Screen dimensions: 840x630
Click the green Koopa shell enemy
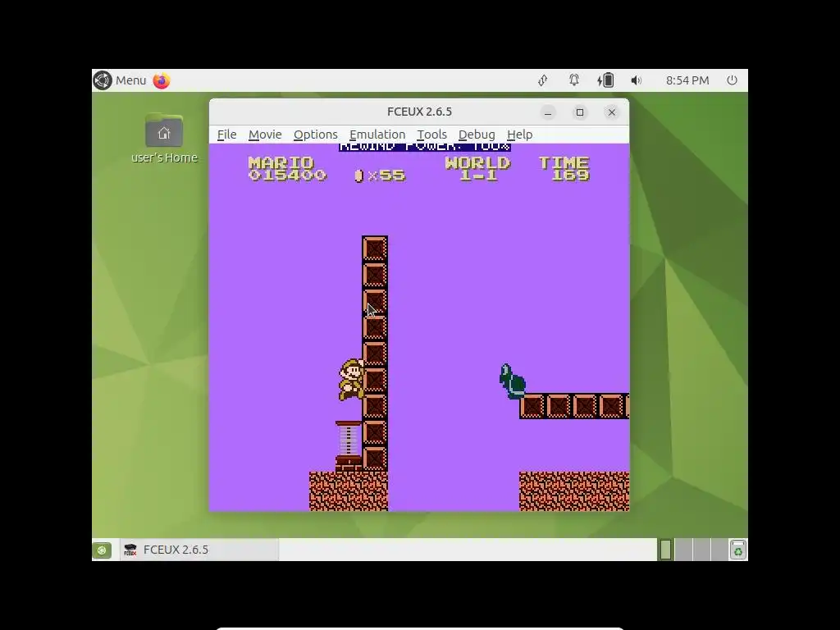(x=512, y=381)
